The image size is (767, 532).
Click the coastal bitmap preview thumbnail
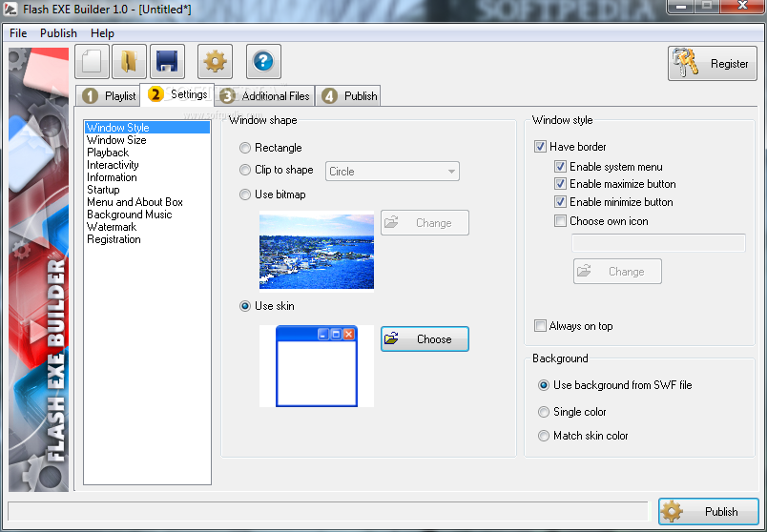pos(317,250)
